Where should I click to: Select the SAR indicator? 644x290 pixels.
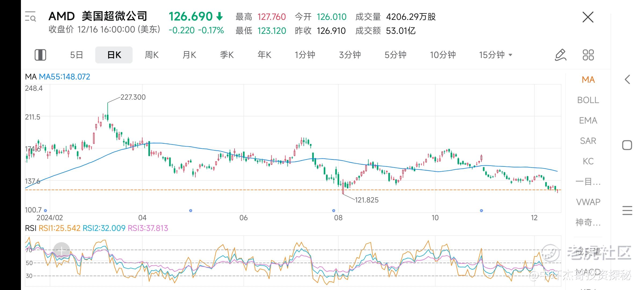click(588, 141)
